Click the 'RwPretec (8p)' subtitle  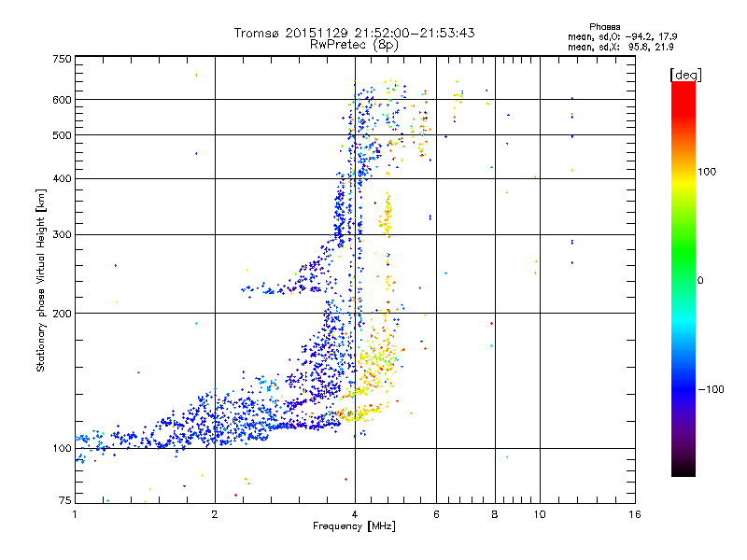(354, 45)
